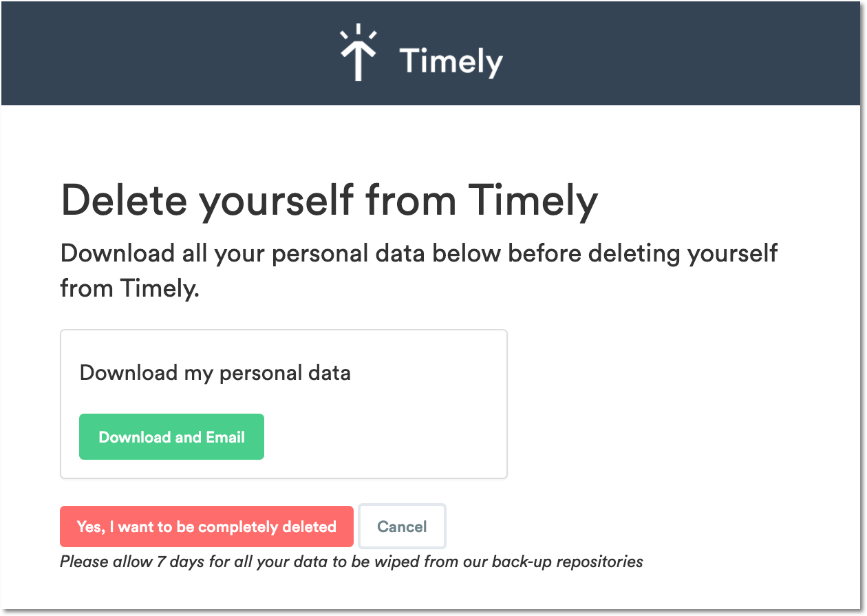Screen dimensions: 867x616
Task: Confirm account deletion with the red button
Action: (206, 526)
